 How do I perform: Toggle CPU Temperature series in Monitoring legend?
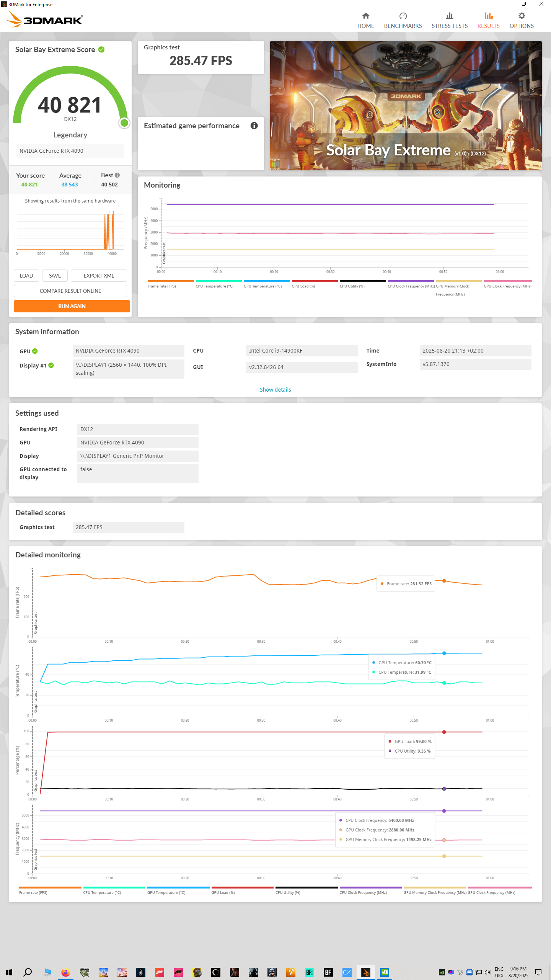pos(218,284)
